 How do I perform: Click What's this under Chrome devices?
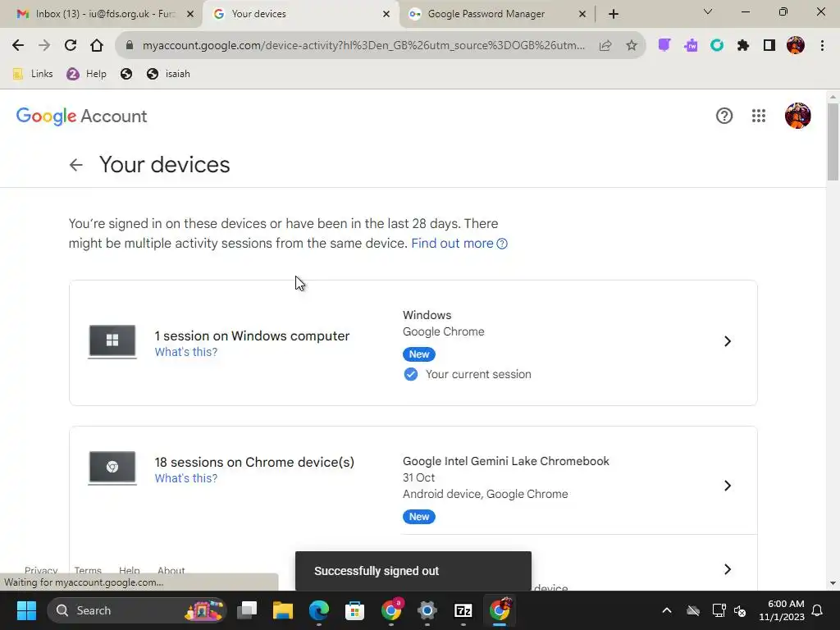(186, 478)
